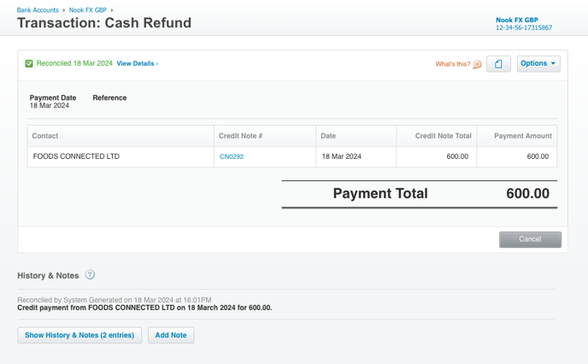Viewport: 588px width, 364px height.
Task: Open credit note CN0292
Action: coord(232,157)
